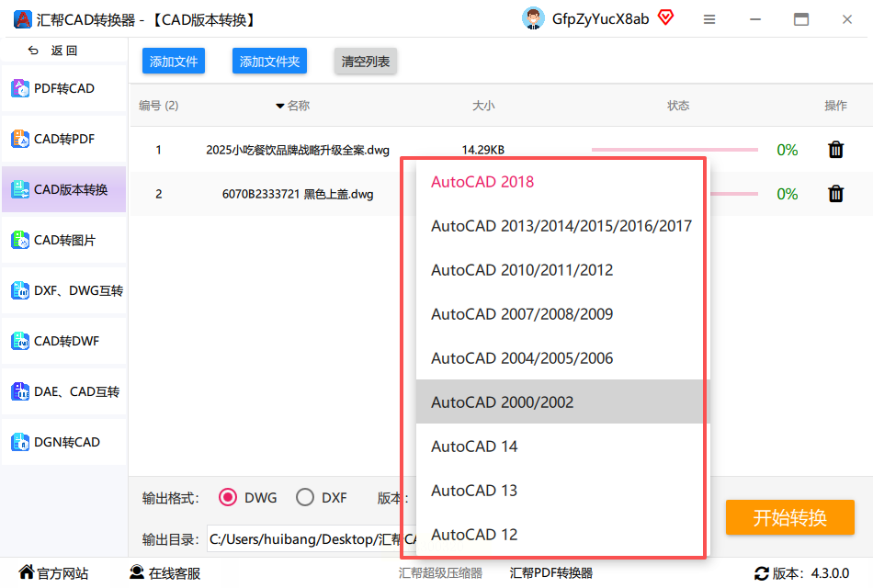Click the 14.29KB size cell
873x588 pixels.
pos(482,150)
